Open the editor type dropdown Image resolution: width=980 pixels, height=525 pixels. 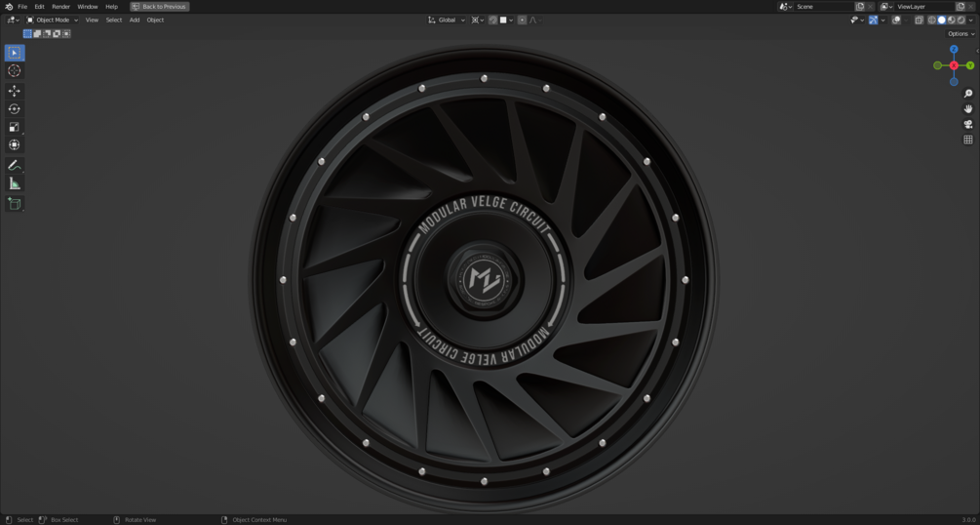[13, 20]
